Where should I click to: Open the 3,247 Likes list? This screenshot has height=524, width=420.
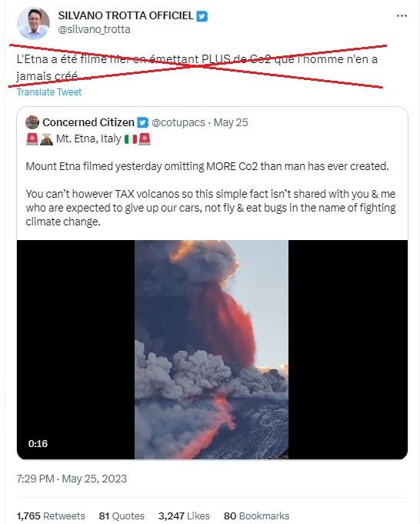point(184,516)
